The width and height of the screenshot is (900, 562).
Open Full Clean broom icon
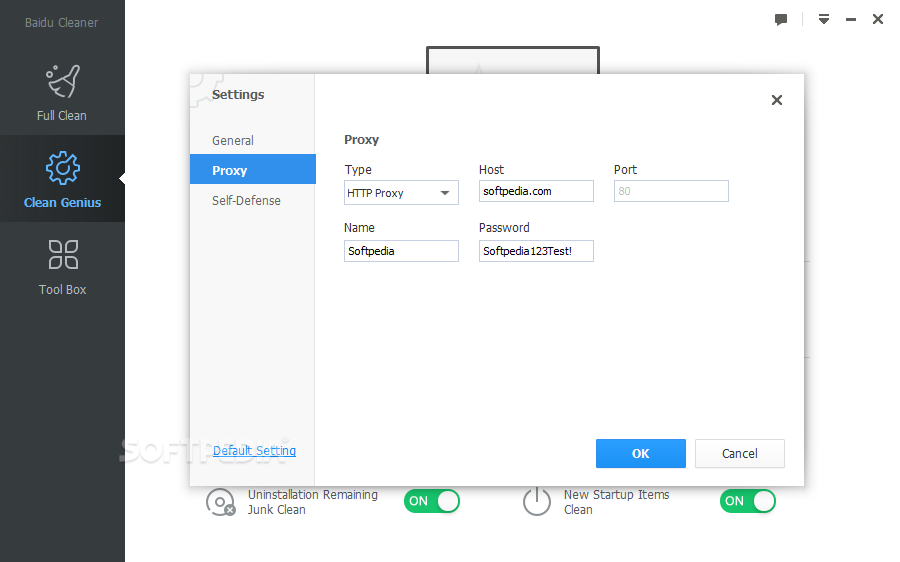63,82
